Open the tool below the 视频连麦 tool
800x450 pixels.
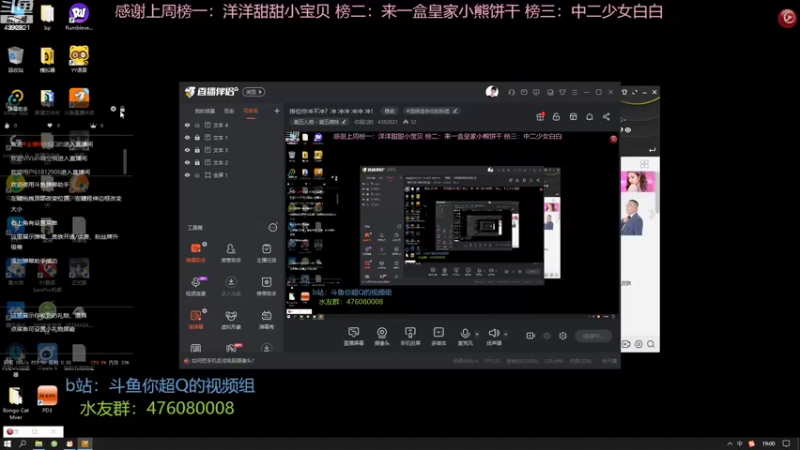(x=196, y=319)
